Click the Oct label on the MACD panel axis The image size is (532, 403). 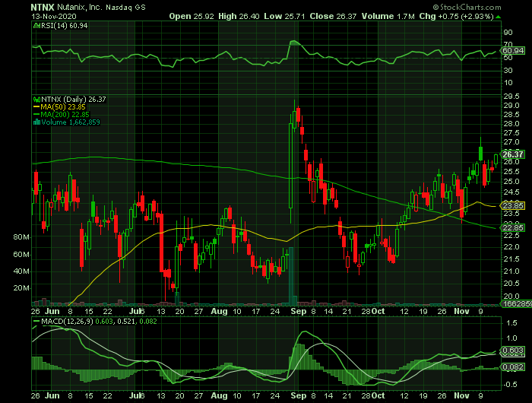378,395
